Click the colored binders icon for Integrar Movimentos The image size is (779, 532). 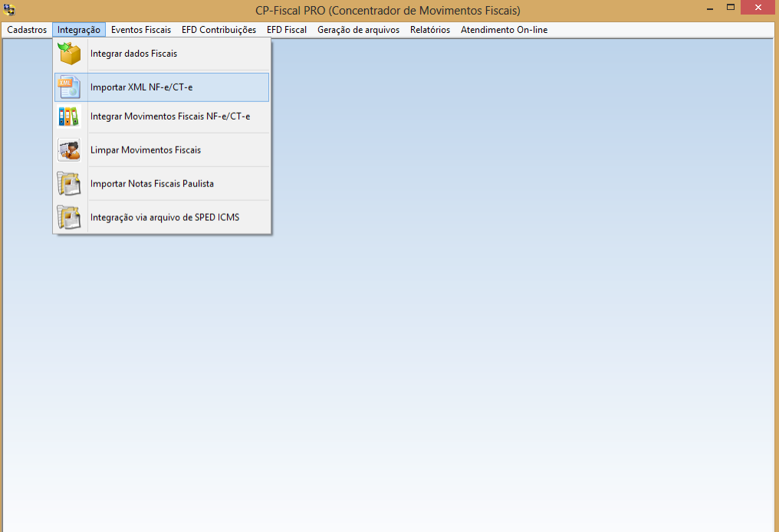point(69,117)
